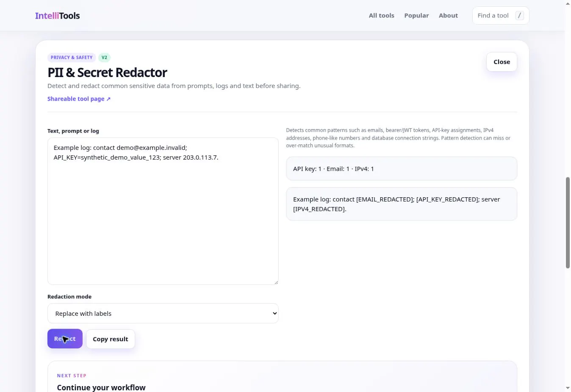Click the Privacy & Safety category badge
The image size is (571, 392).
[72, 58]
